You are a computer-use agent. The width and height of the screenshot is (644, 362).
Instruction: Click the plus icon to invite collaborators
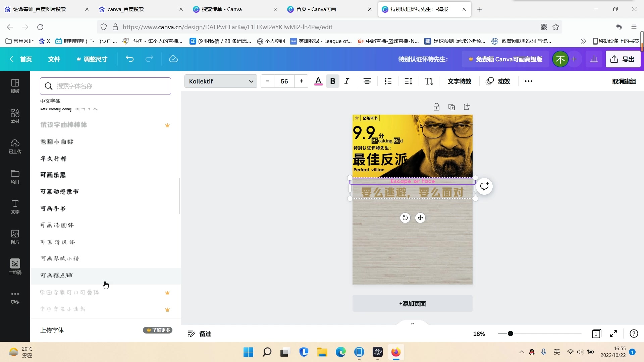coord(574,59)
